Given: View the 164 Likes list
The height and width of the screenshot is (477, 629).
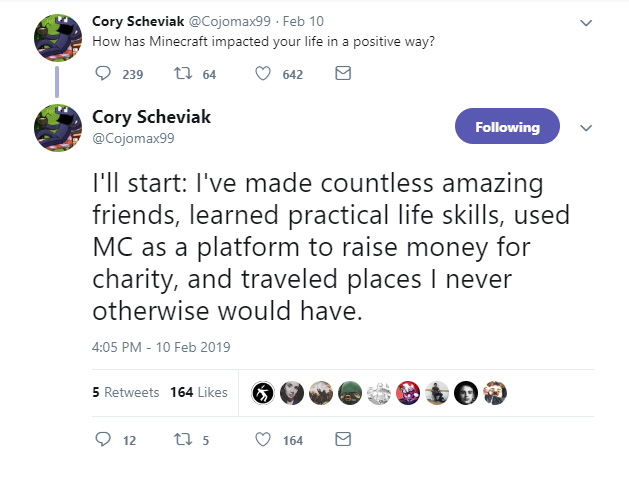Looking at the screenshot, I should (x=199, y=392).
